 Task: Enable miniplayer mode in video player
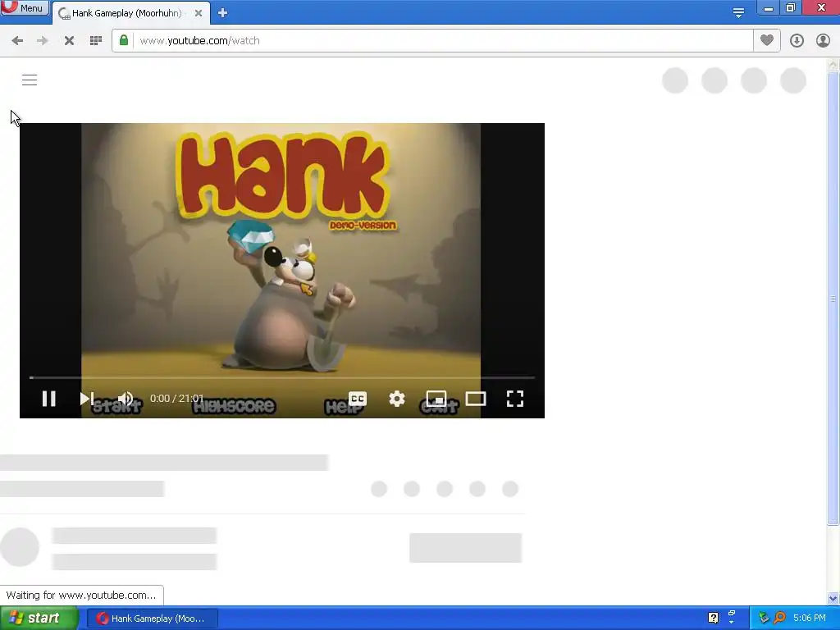click(436, 399)
